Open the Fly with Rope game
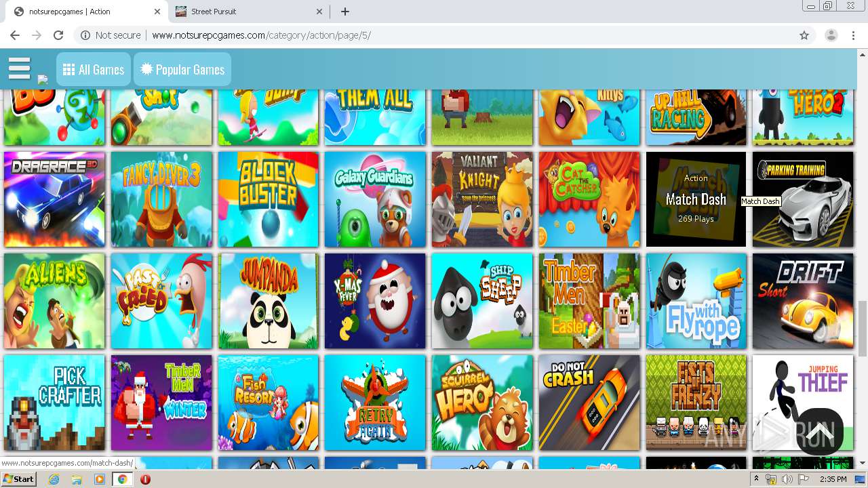This screenshot has height=488, width=868. click(x=696, y=301)
